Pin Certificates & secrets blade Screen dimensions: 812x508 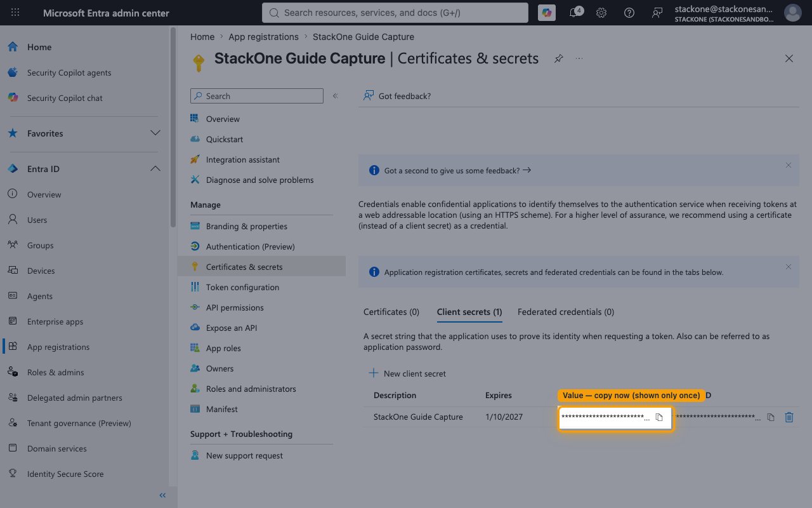coord(558,58)
